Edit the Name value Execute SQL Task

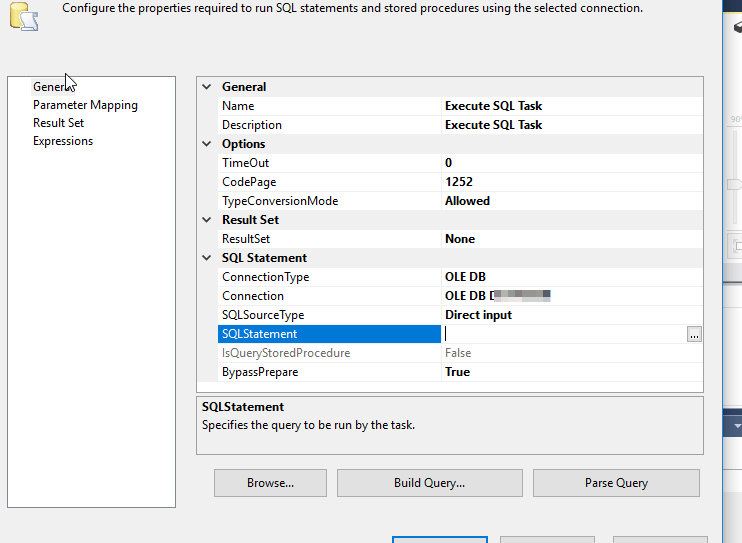tap(572, 106)
